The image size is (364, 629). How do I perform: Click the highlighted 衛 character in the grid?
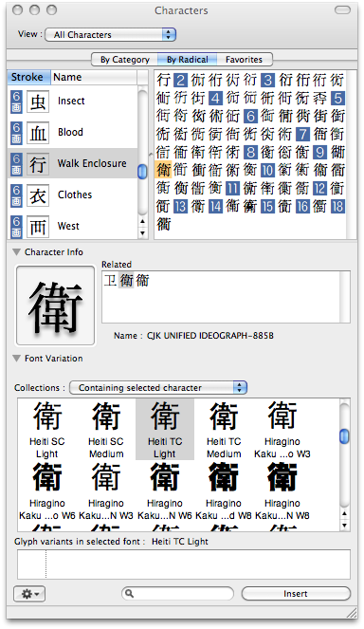(x=164, y=170)
